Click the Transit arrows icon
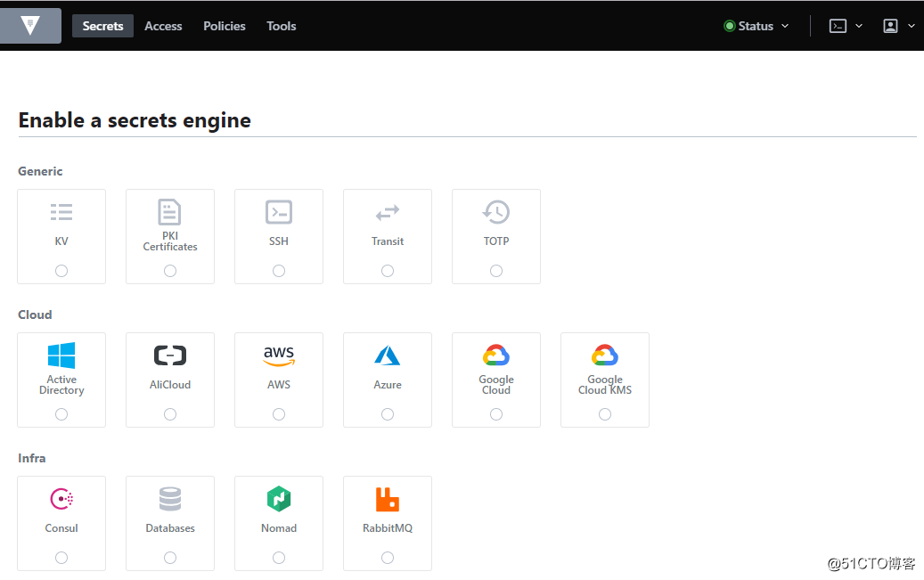The width and height of the screenshot is (924, 580). pos(388,212)
